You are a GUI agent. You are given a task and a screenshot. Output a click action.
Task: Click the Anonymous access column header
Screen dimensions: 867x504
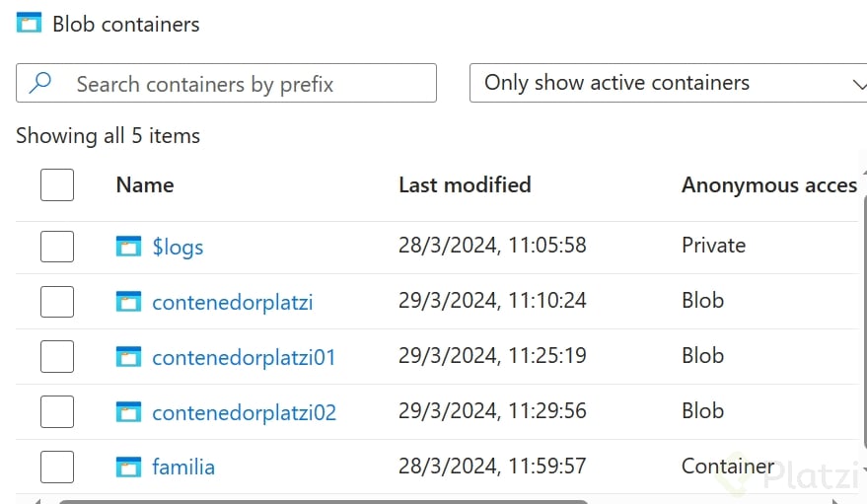coord(768,184)
